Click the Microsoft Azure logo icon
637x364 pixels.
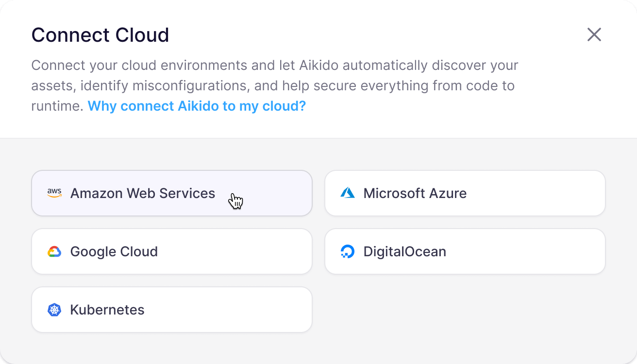tap(348, 193)
